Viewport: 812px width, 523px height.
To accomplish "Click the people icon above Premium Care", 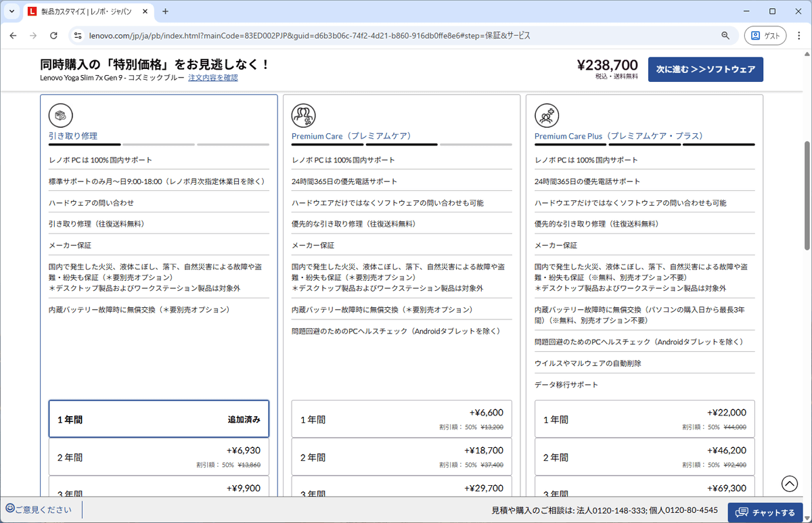I will pos(303,116).
